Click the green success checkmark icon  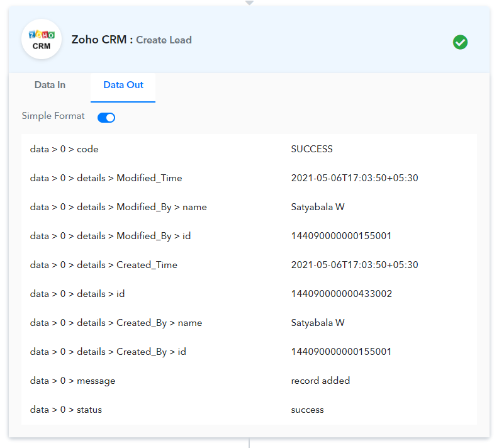(460, 42)
